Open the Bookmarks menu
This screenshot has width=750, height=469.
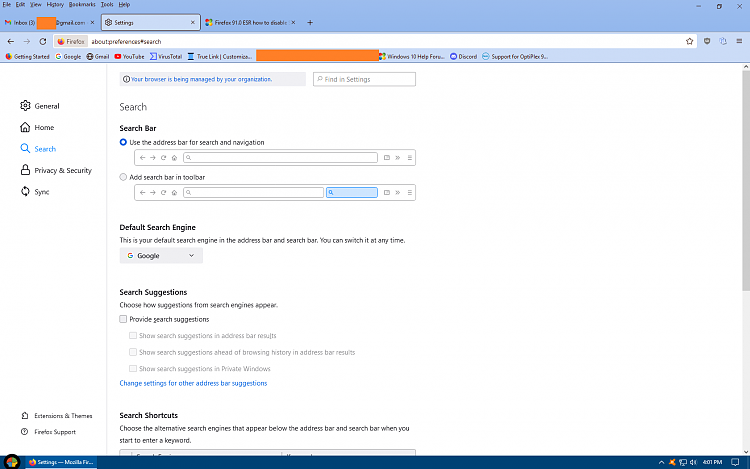click(82, 4)
